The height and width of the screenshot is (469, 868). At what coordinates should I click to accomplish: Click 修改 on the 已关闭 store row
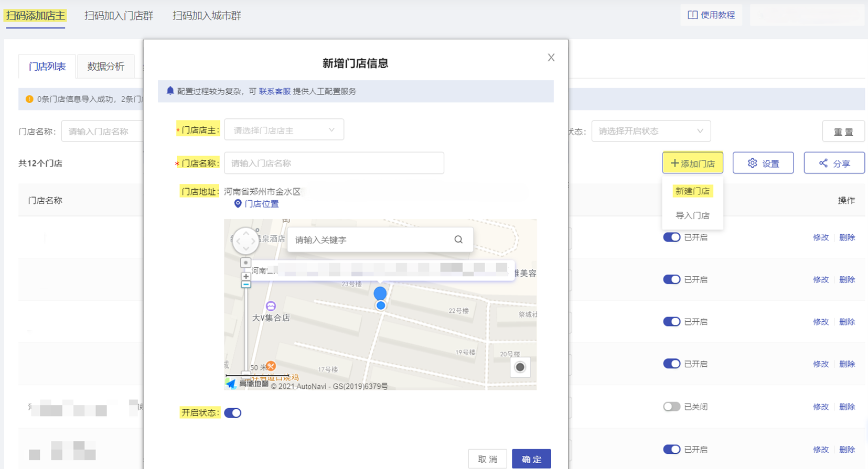821,407
